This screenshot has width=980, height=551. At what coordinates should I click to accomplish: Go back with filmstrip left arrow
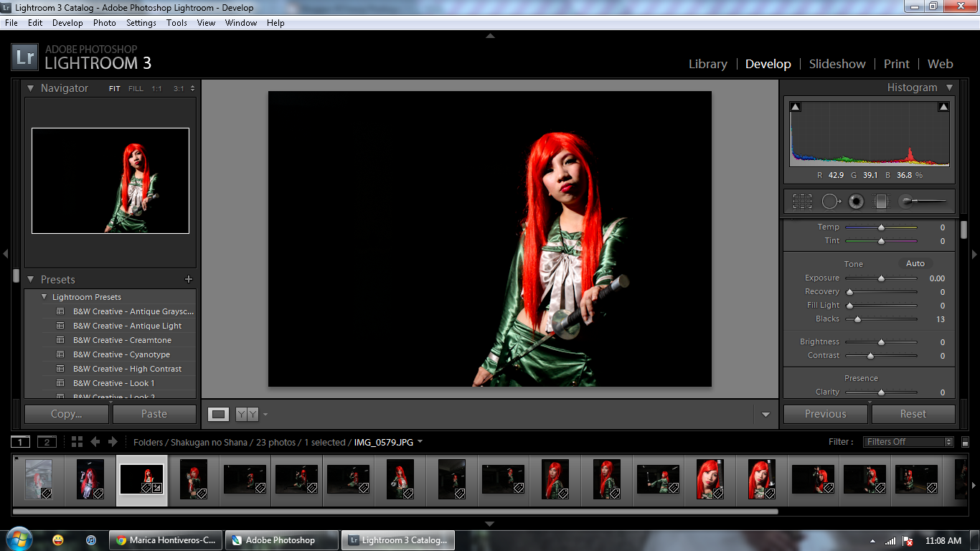[x=95, y=442]
